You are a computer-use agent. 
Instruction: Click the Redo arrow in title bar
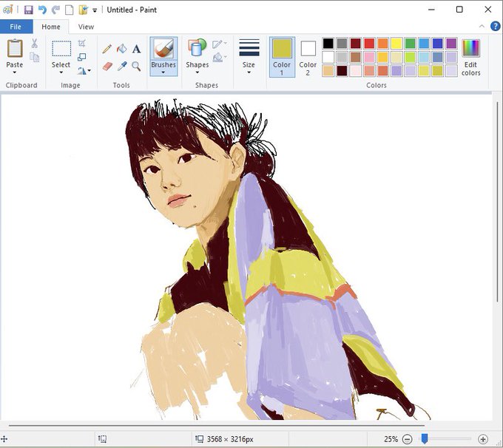point(55,10)
